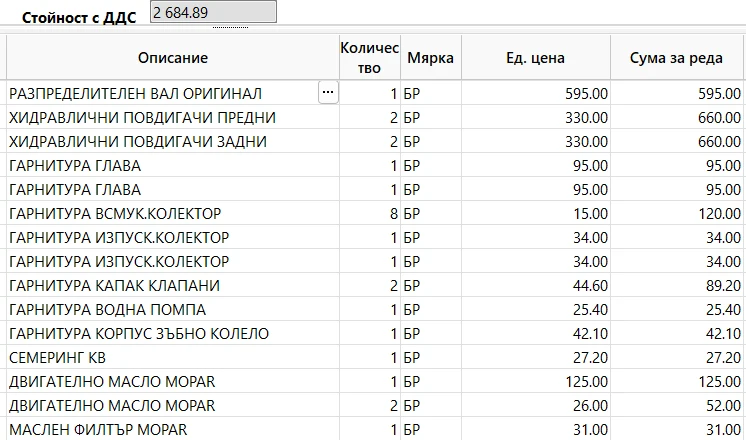746x440 pixels.
Task: Select the ХИДРАВЛИЧНИ ПОВДИГАЧИ ПРЕДНИ description cell
Action: (142, 118)
